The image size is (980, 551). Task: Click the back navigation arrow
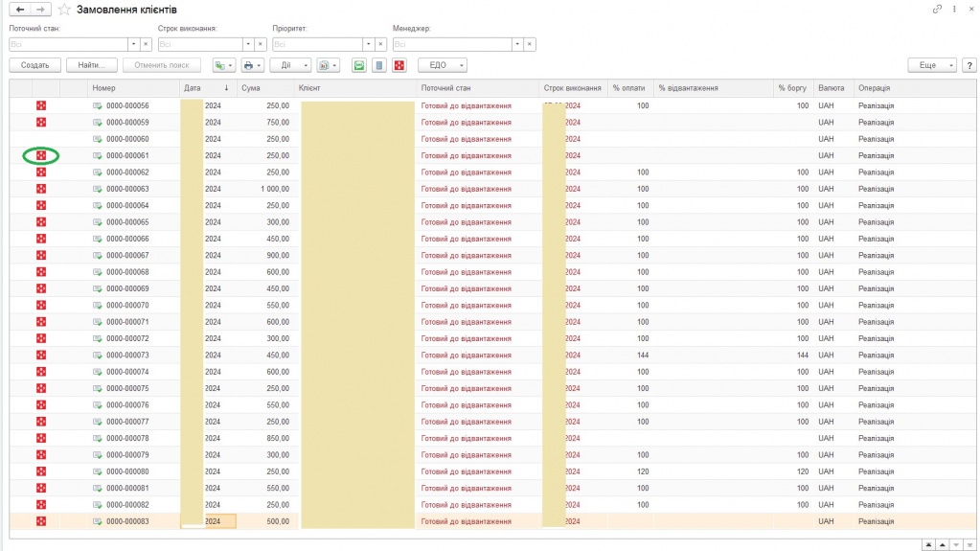(x=20, y=9)
